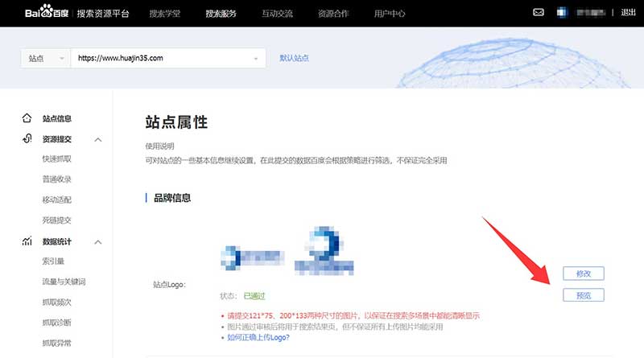Click the 站点信息 home icon

pyautogui.click(x=27, y=118)
